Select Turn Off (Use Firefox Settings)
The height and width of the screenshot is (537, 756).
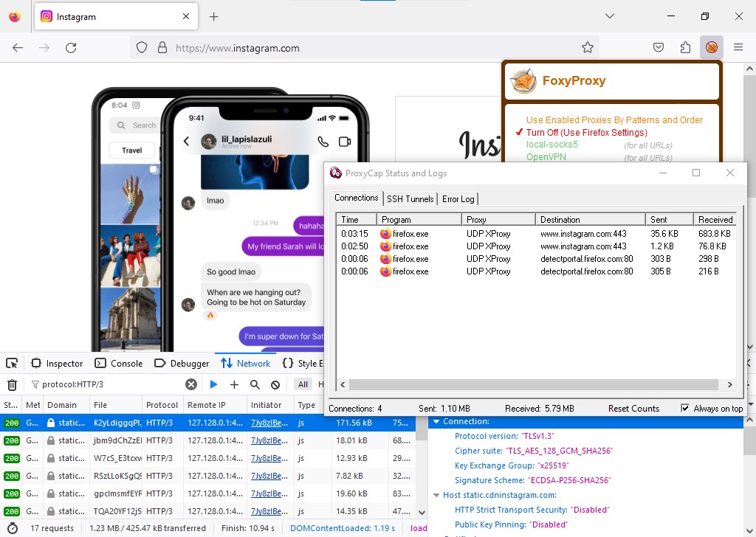click(587, 133)
